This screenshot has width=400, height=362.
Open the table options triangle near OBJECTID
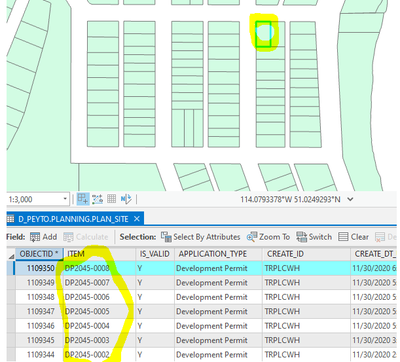(x=11, y=256)
